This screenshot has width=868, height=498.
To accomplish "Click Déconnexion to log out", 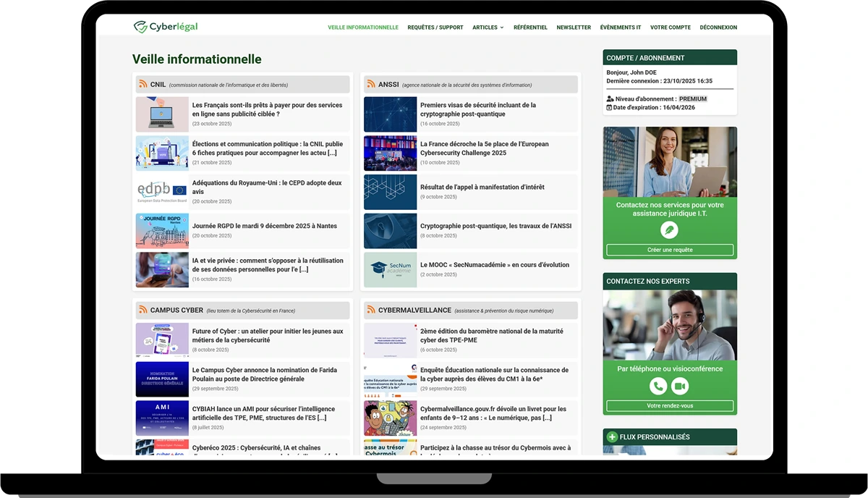I will [x=718, y=28].
